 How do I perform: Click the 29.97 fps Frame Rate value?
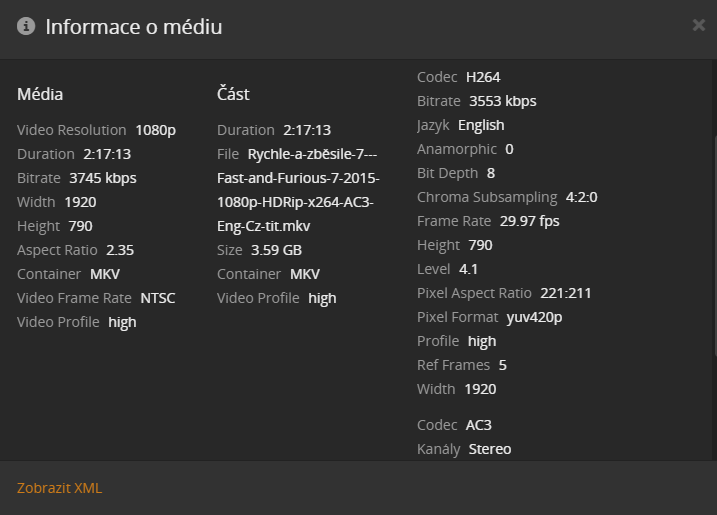(x=530, y=221)
